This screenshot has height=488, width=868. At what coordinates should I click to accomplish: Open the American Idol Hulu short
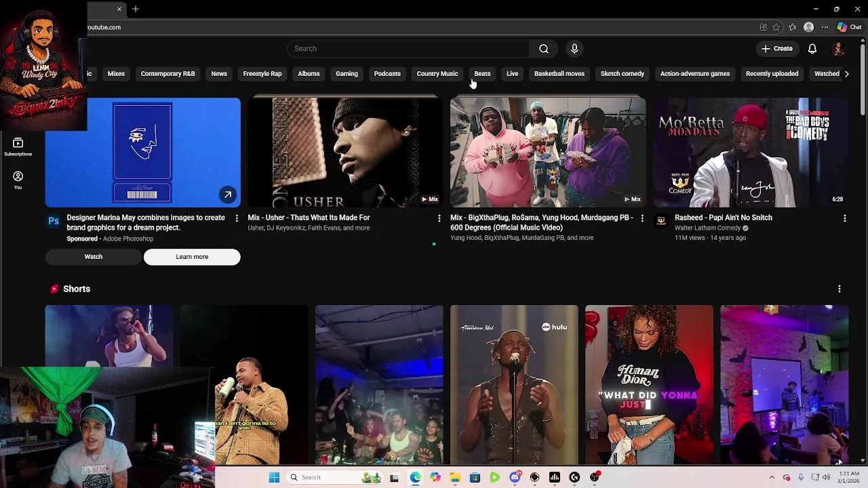coord(514,385)
